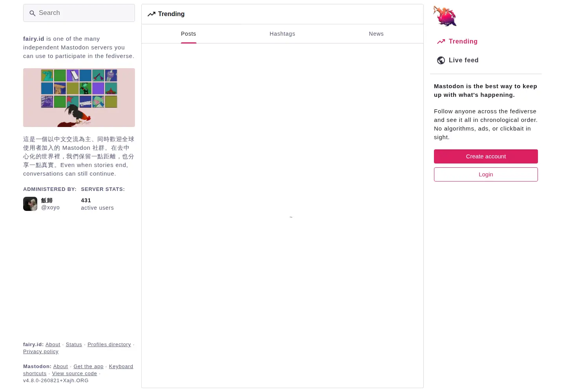Viewport: 565px width, 392px height.
Task: Open the fairy.id server logo
Action: [x=445, y=16]
